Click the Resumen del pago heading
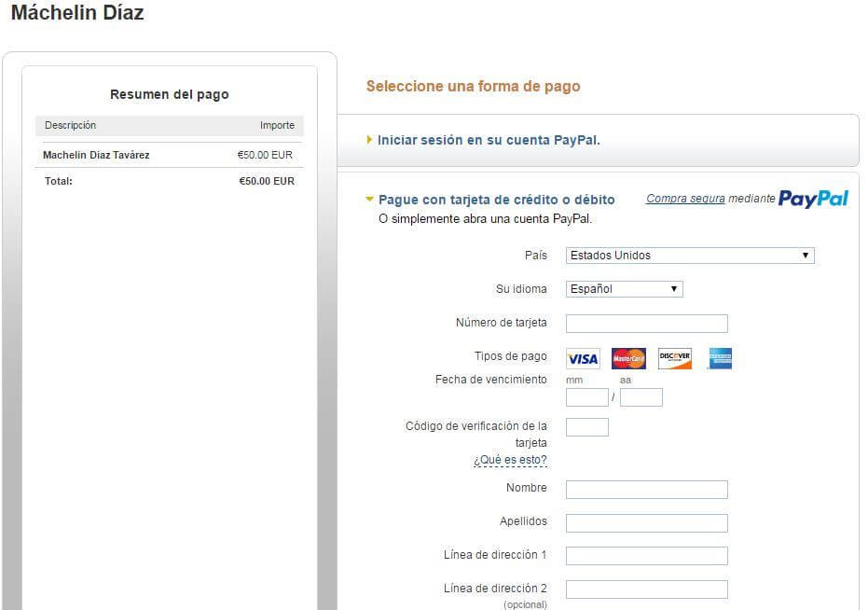This screenshot has height=610, width=868. pos(170,95)
